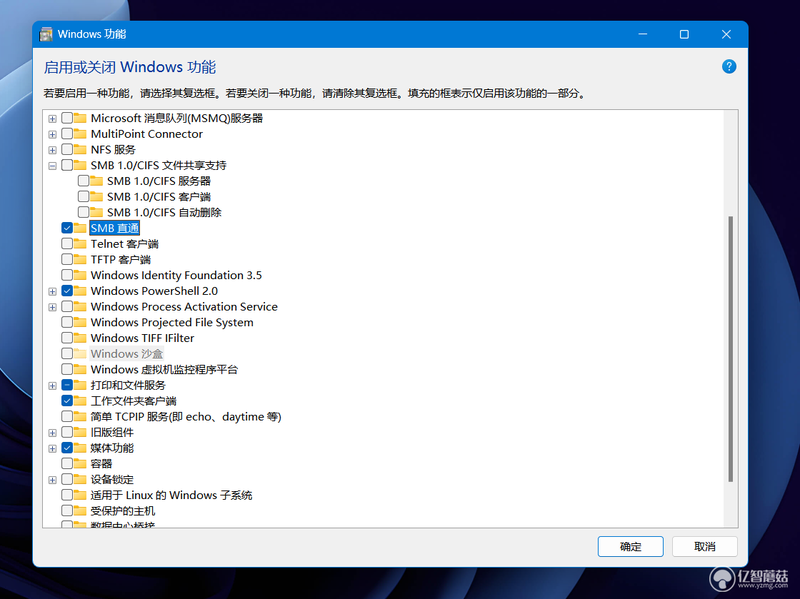Click the folder icon beside TFTP 客户端
800x599 pixels.
pos(80,260)
